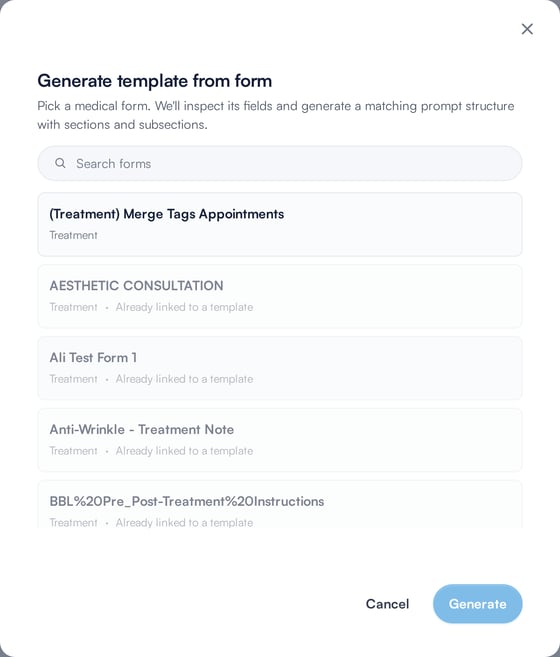560x657 pixels.
Task: Click the 'Pick a medical form' description text
Action: coord(276,115)
